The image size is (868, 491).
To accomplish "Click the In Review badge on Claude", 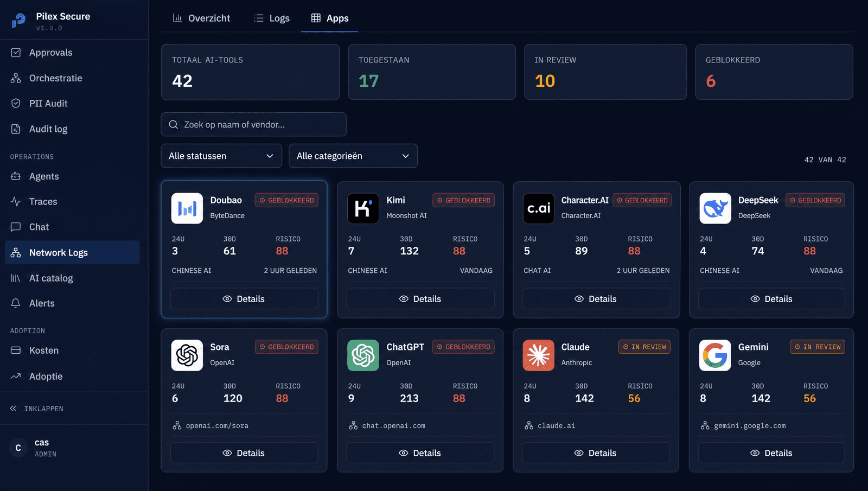I will [x=644, y=347].
